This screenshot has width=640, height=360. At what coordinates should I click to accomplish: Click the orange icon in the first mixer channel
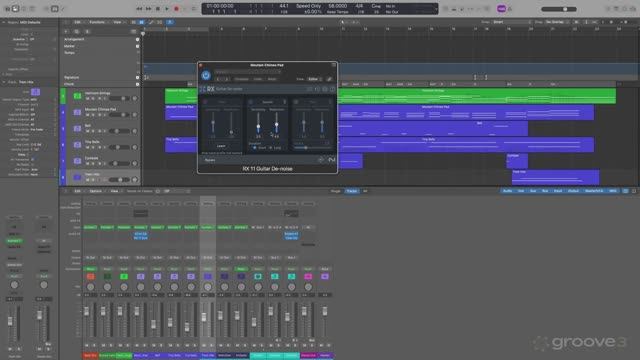coord(91,276)
